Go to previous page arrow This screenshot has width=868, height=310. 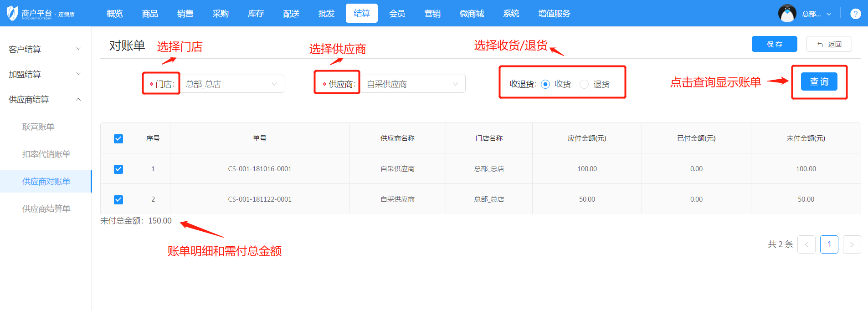click(x=806, y=244)
